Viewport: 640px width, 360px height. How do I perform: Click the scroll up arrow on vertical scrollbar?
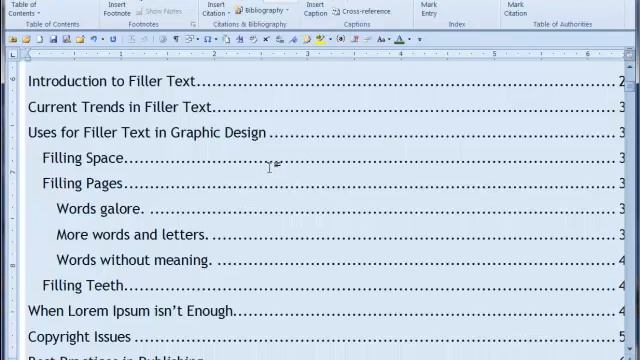pos(629,67)
